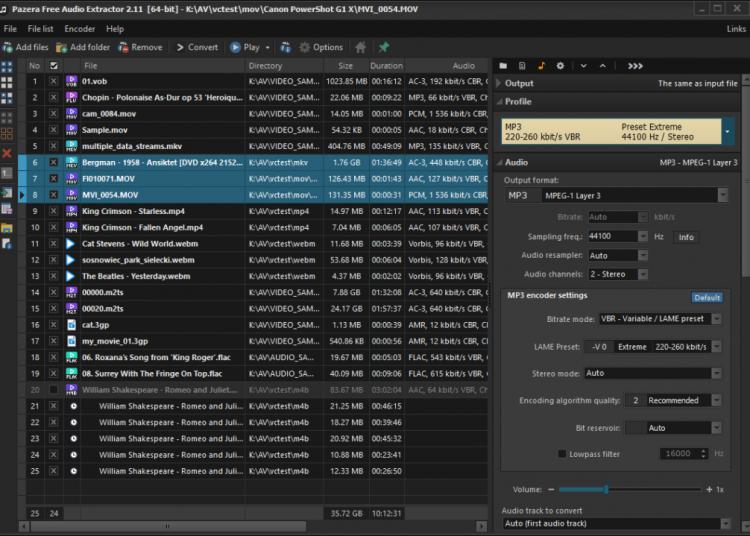
Task: Click the red X icon in left sidebar
Action: point(7,153)
